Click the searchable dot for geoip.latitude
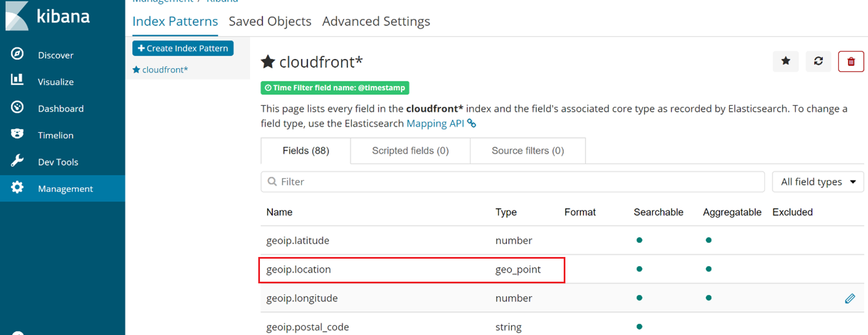This screenshot has height=335, width=868. pyautogui.click(x=639, y=240)
